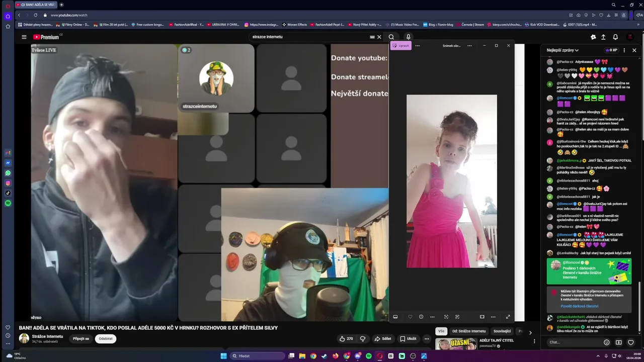The width and height of the screenshot is (644, 362).
Task: Open emoji picker in chat box
Action: tap(606, 342)
